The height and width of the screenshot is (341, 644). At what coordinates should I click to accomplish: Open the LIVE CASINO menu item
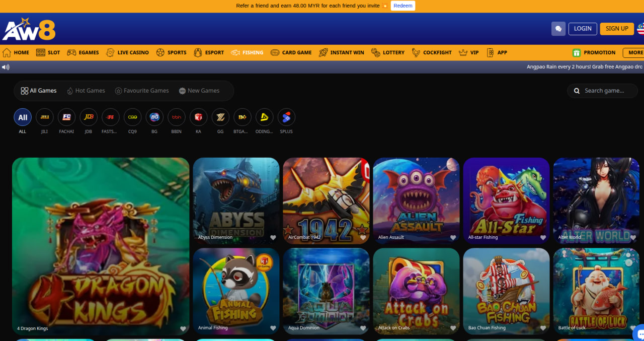point(127,52)
